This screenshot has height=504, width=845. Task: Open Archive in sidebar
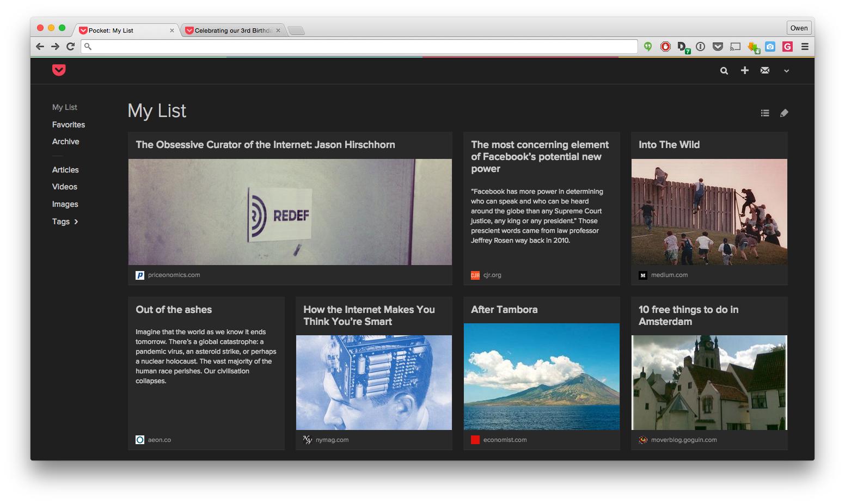[66, 142]
